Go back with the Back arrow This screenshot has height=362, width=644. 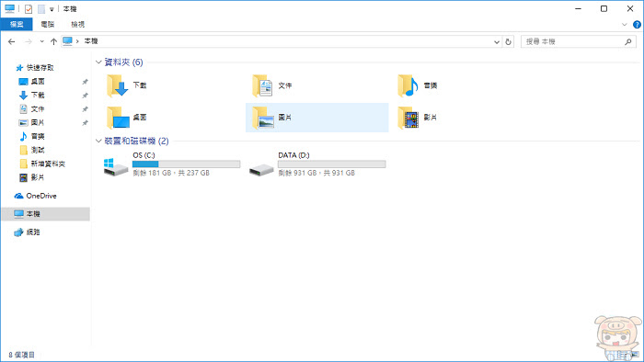[x=11, y=41]
